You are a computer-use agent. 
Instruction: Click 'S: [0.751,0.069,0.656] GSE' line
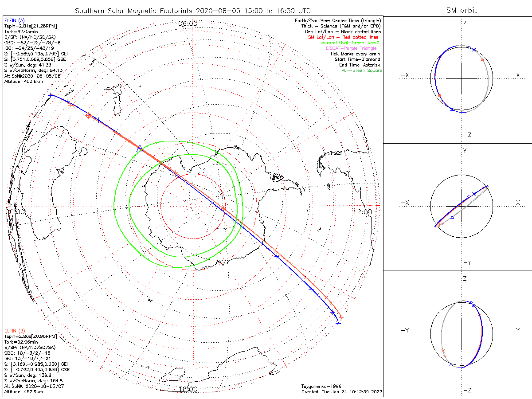[34, 59]
